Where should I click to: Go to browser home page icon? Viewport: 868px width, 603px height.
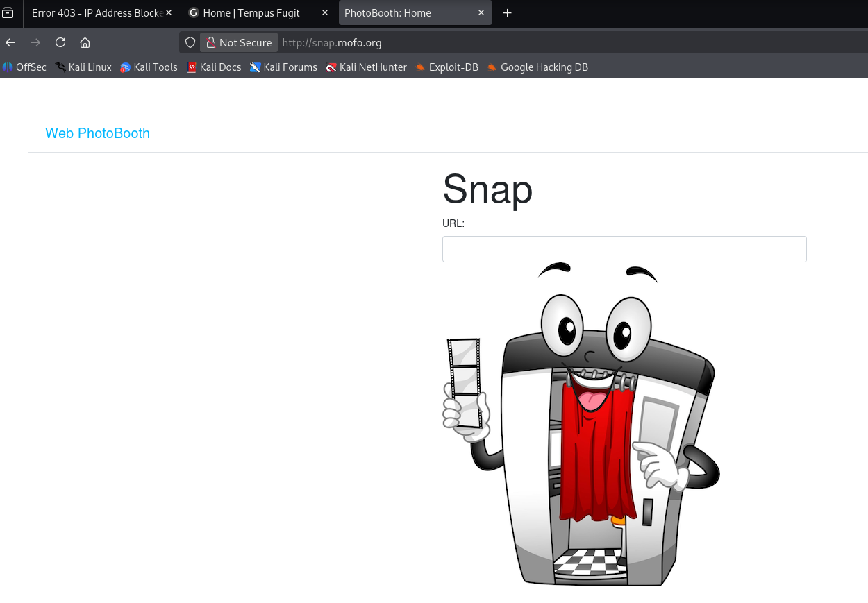(85, 42)
